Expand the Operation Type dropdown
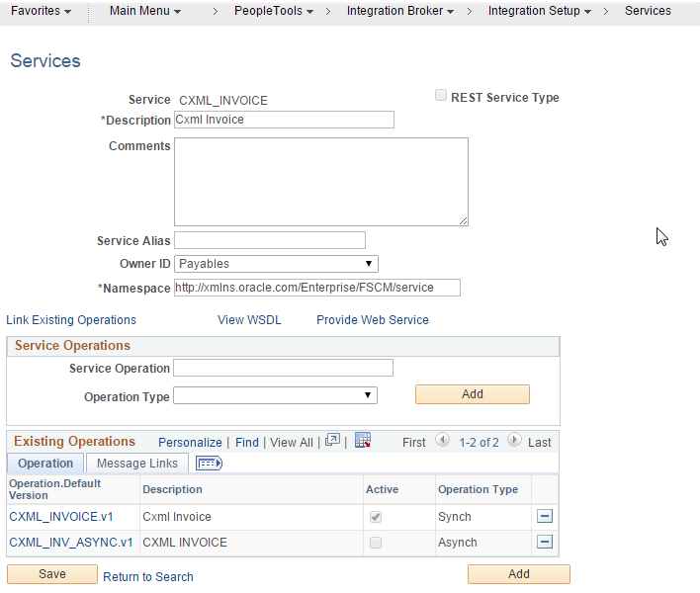Viewport: 700px width, 593px height. [275, 395]
